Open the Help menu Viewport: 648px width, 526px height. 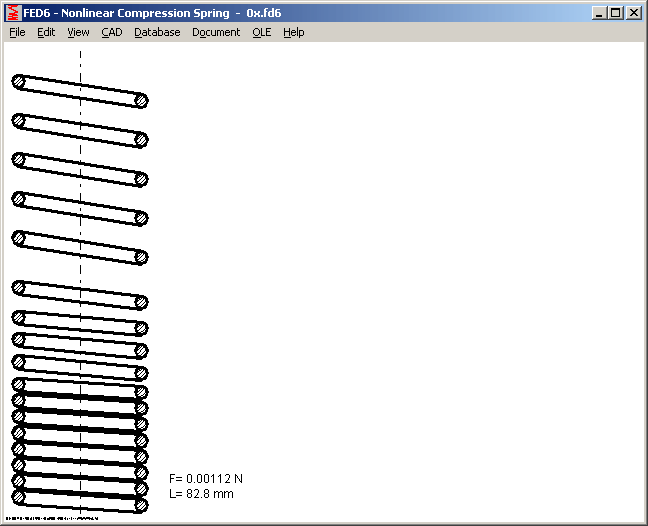(x=293, y=32)
